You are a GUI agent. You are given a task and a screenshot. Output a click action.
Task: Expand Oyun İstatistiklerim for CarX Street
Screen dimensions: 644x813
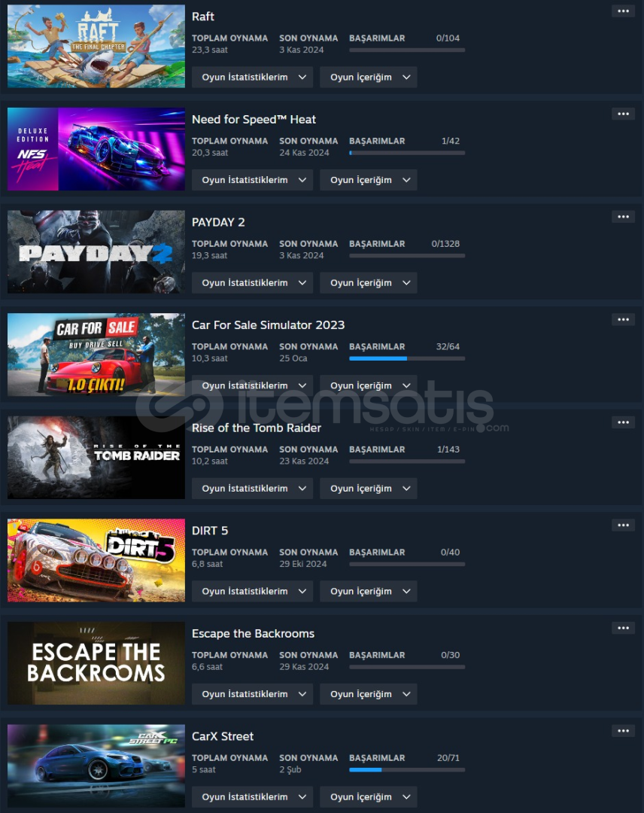252,797
